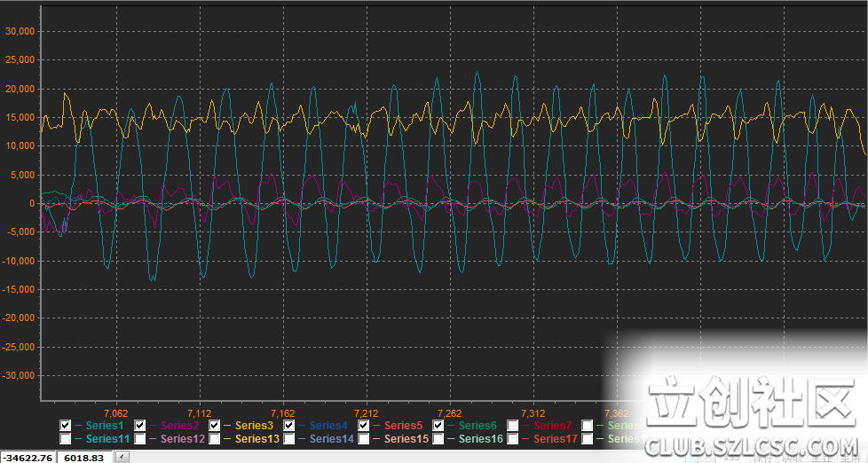This screenshot has height=463, width=868.
Task: Check the Series11 checkbox
Action: [66, 439]
